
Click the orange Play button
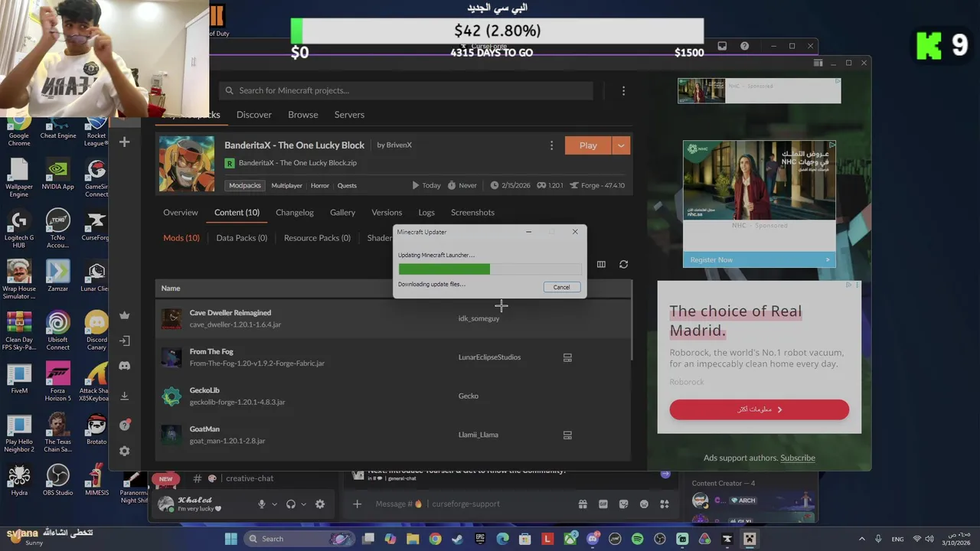(588, 145)
